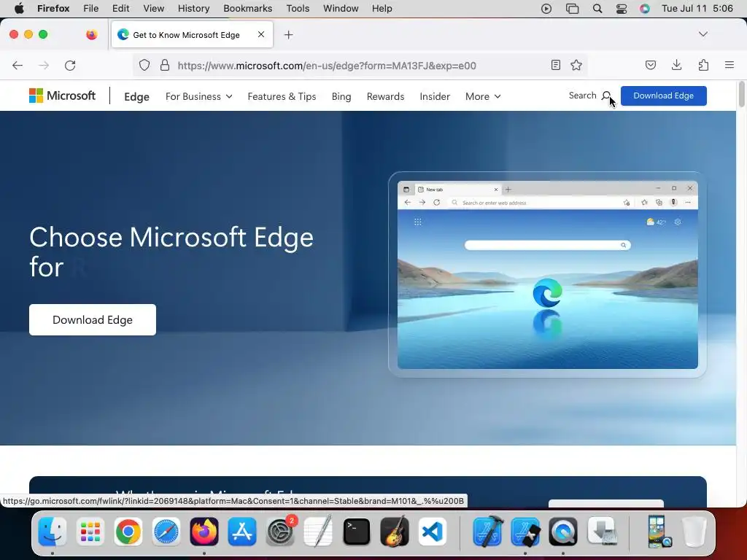
Task: Launch Safari from the Dock
Action: 166,532
